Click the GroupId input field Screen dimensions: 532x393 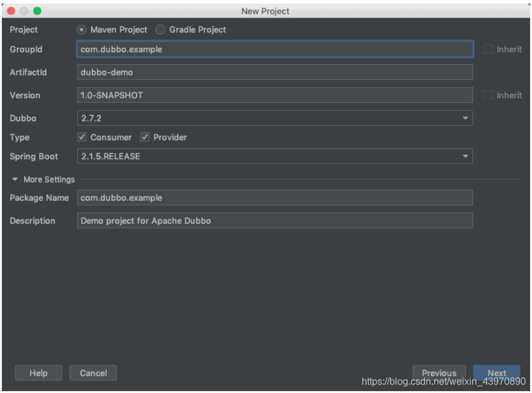point(275,49)
